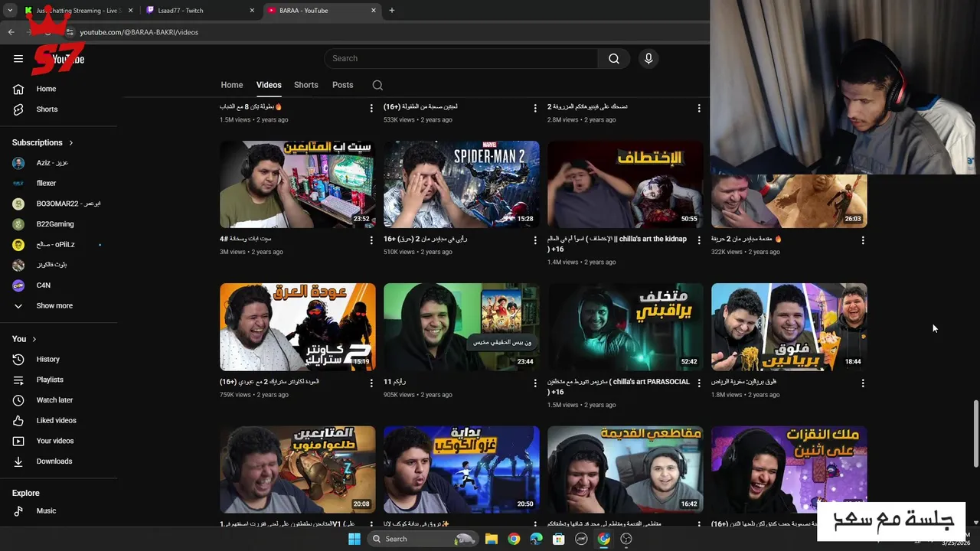Close the BARAA - YouTube tab
Screen dimensions: 980x551
(x=374, y=11)
